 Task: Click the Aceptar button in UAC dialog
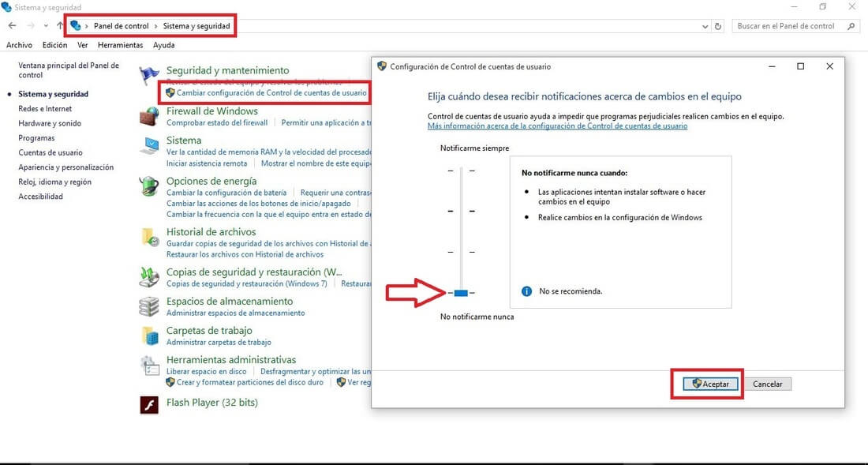click(710, 384)
